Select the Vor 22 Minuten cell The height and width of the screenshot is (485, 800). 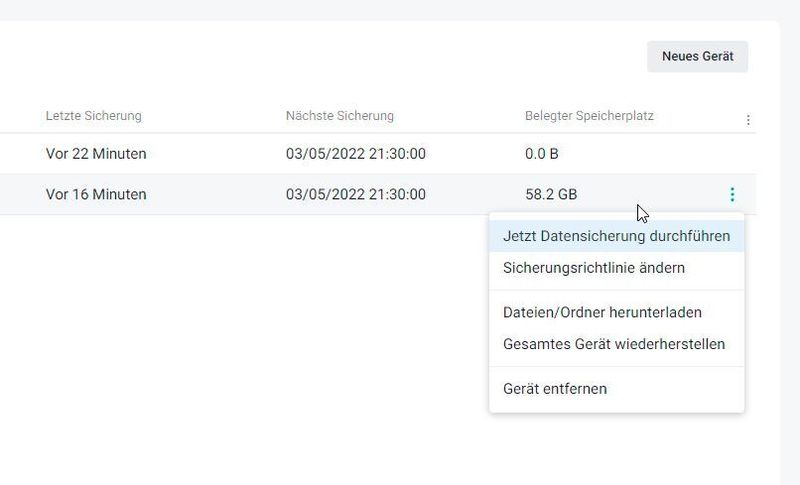click(96, 154)
